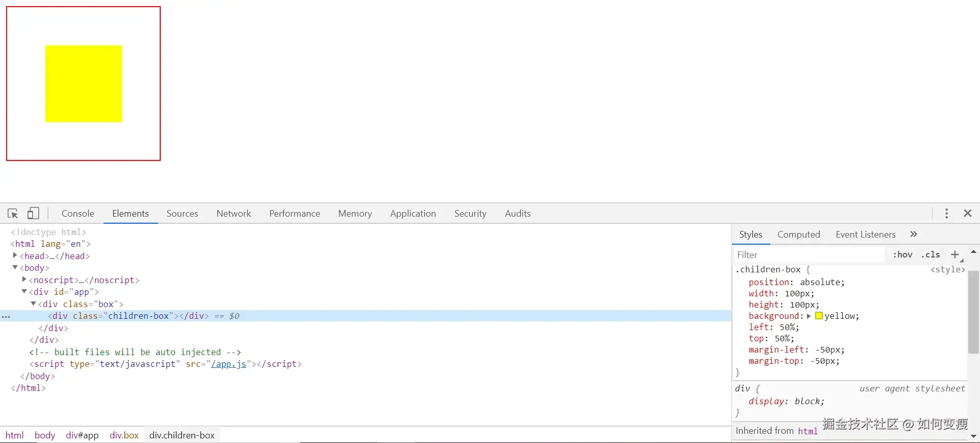Toggle the :hov element state
The image size is (980, 443).
coord(902,254)
